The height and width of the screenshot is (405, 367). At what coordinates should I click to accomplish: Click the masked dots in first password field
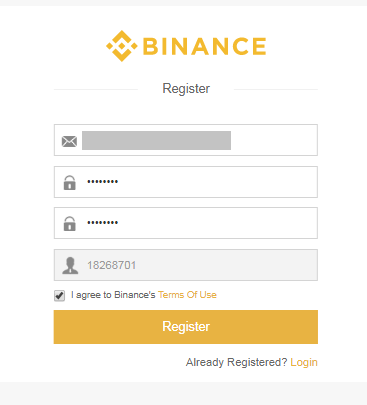coord(102,182)
